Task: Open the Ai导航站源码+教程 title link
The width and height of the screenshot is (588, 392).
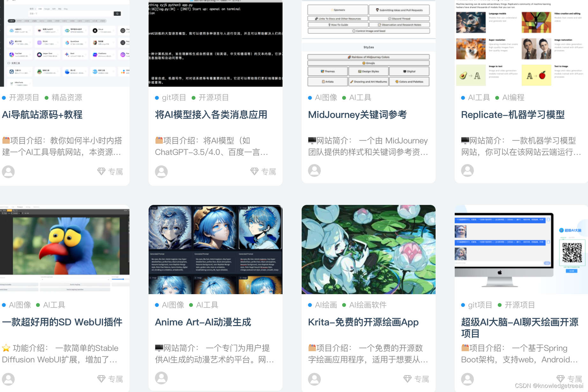Action: pyautogui.click(x=42, y=114)
